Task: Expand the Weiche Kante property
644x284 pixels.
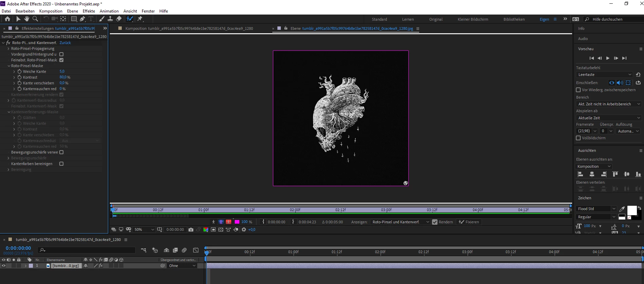Action: (14, 72)
